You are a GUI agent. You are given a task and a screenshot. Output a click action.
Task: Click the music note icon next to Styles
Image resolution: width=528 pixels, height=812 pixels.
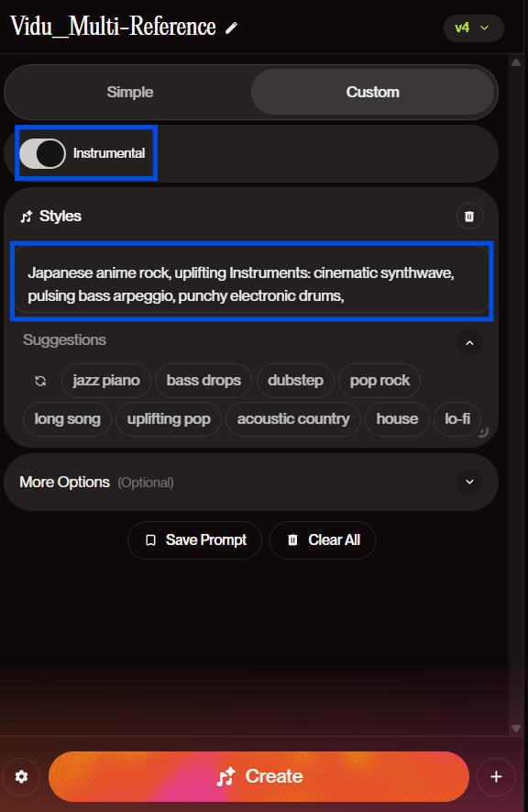(x=27, y=217)
